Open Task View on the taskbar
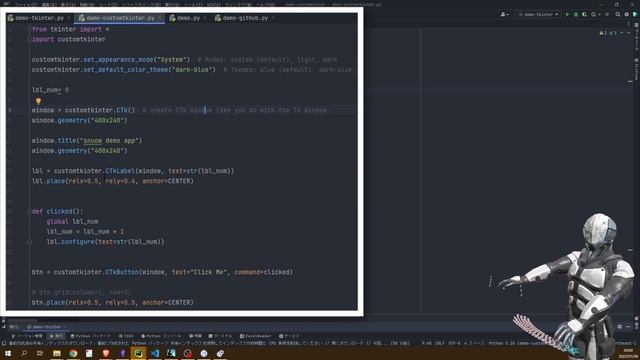The image size is (640, 360). [x=40, y=353]
